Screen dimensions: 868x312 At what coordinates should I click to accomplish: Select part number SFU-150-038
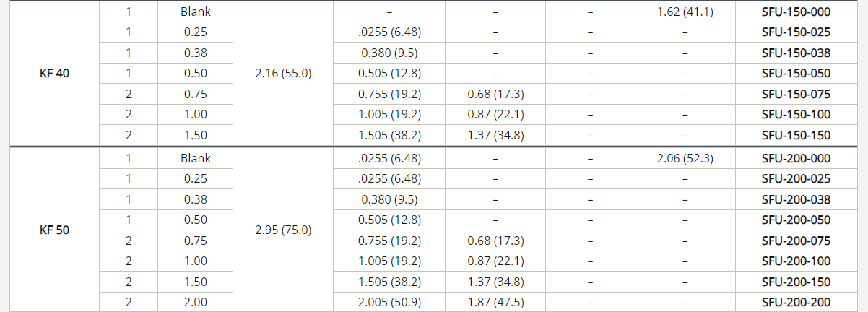796,53
